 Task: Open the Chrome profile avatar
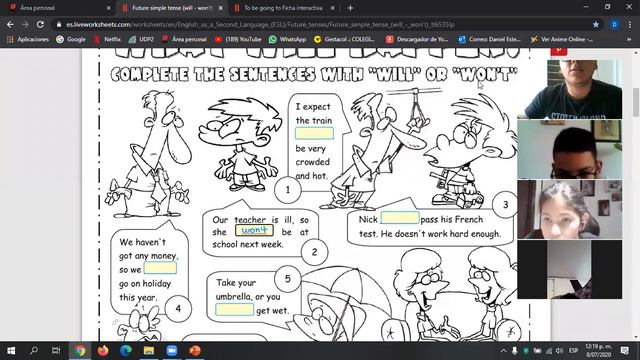614,24
